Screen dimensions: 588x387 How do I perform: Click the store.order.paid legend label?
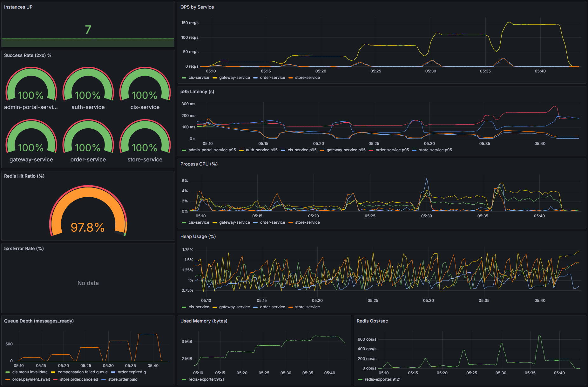(x=123, y=379)
